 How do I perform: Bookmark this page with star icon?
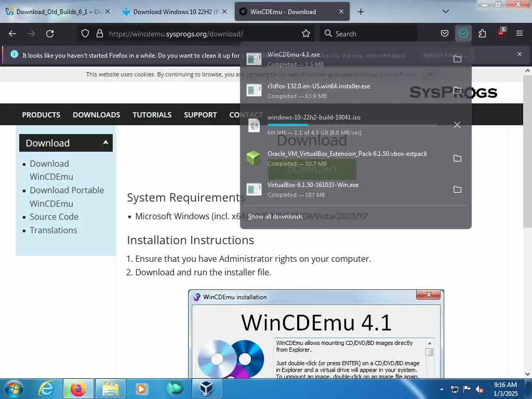pos(306,34)
